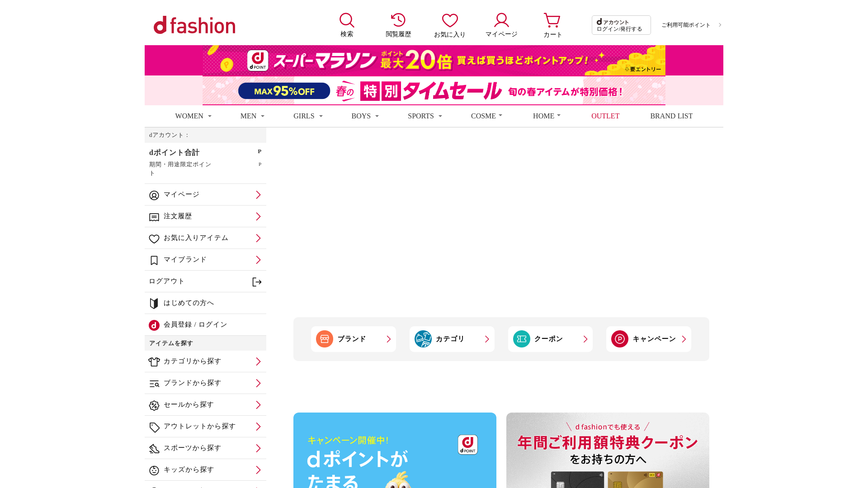Open カテゴリから探す menu item
This screenshot has height=488, width=868.
tap(205, 361)
